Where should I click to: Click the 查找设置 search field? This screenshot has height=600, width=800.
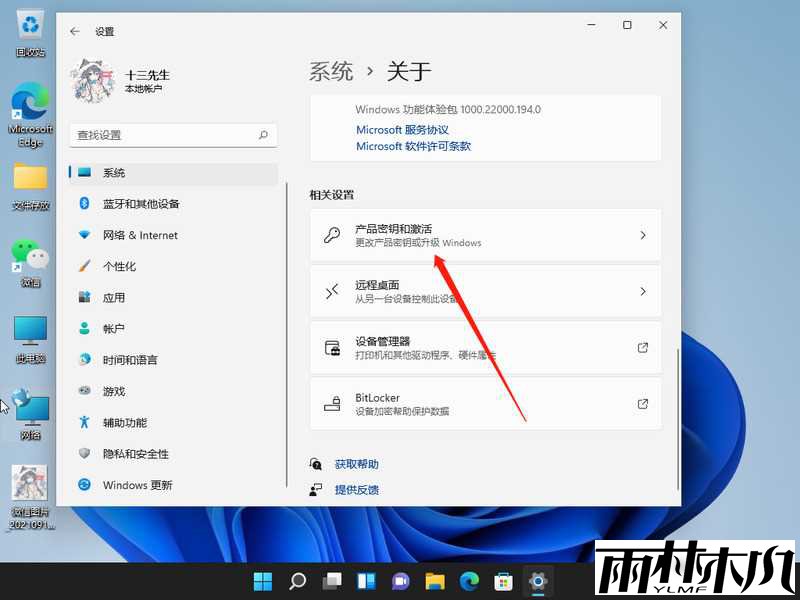(x=173, y=134)
